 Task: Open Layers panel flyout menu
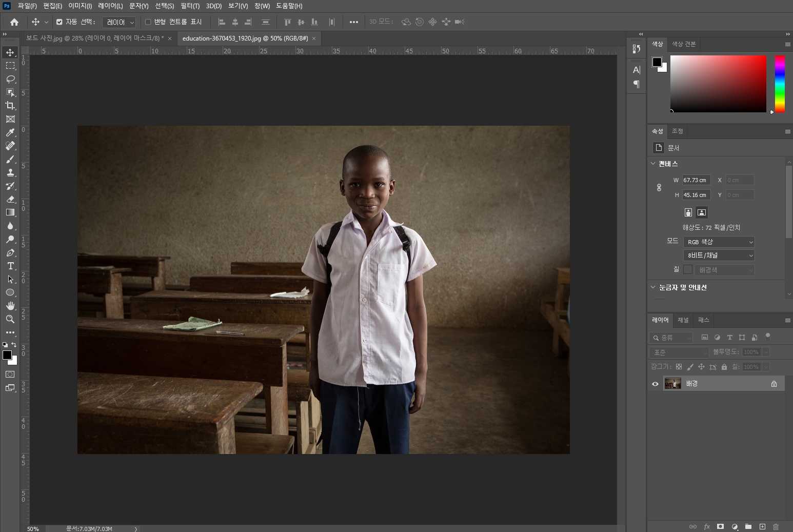787,320
